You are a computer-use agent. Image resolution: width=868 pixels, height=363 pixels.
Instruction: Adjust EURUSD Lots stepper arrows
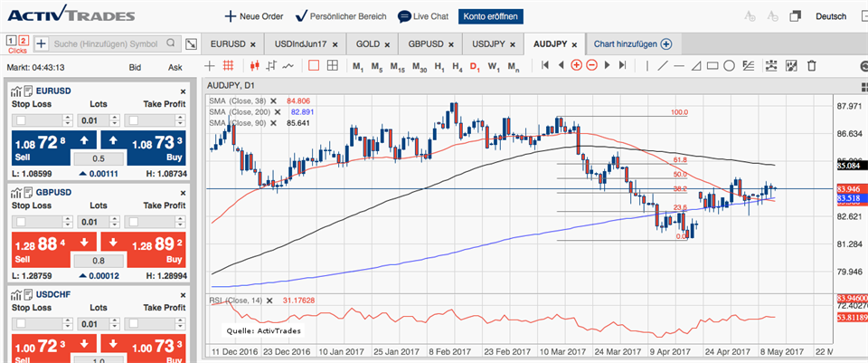click(114, 120)
